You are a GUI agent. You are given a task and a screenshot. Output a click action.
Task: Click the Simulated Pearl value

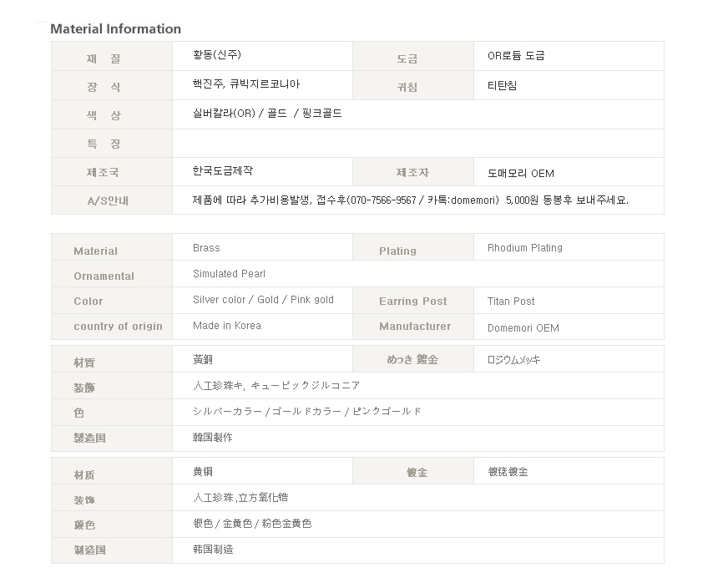[229, 274]
